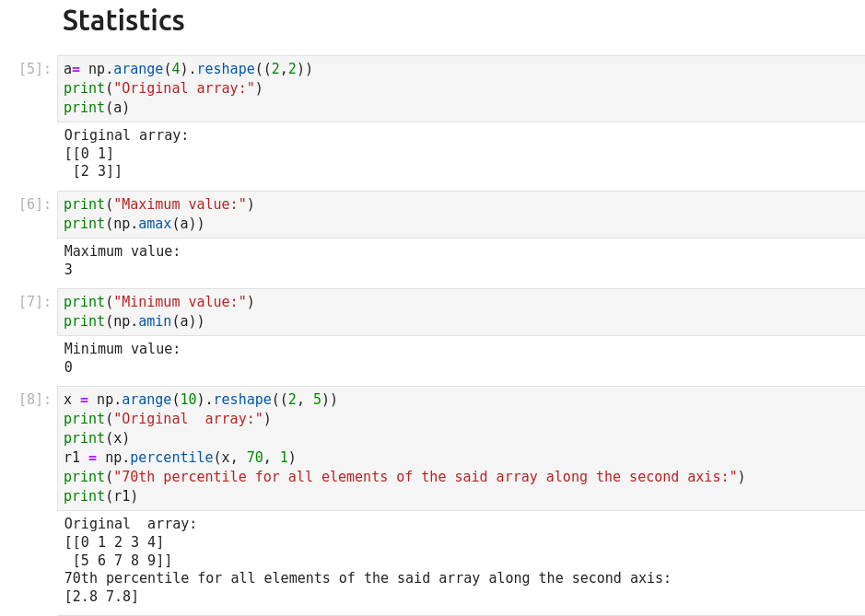Place cursor on the np.amax(a) line
The height and width of the screenshot is (616, 865).
pyautogui.click(x=134, y=224)
